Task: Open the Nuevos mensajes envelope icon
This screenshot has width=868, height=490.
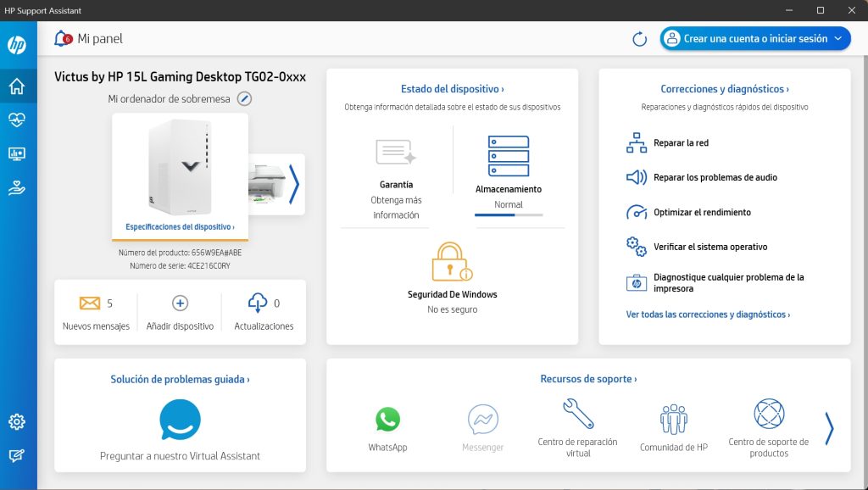Action: (90, 303)
